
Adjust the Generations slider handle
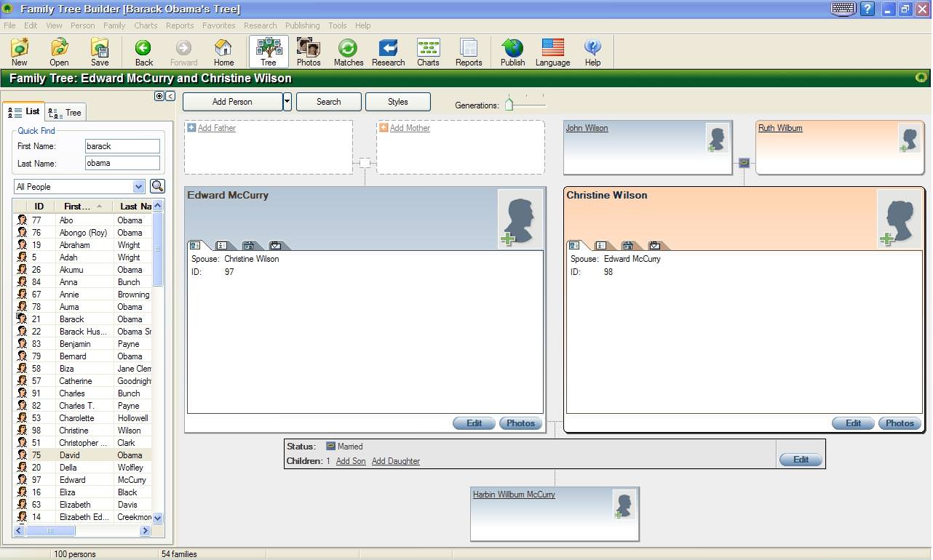click(509, 104)
